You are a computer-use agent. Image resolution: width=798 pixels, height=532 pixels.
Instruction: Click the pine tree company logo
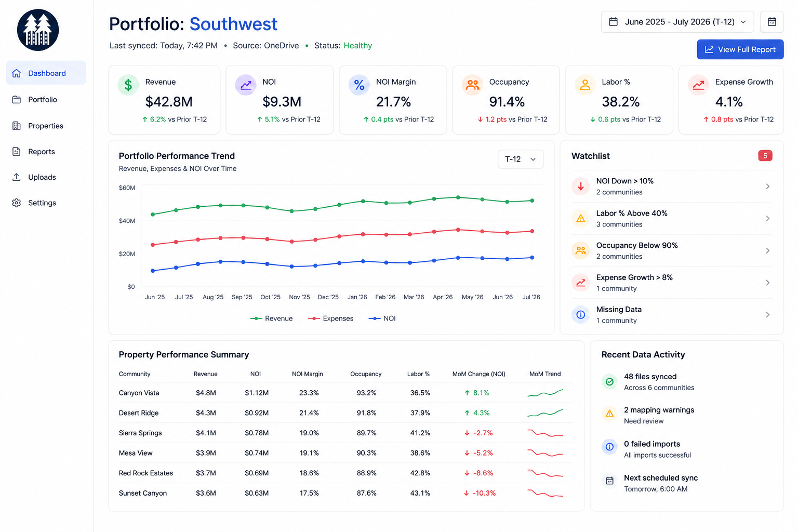[x=38, y=30]
